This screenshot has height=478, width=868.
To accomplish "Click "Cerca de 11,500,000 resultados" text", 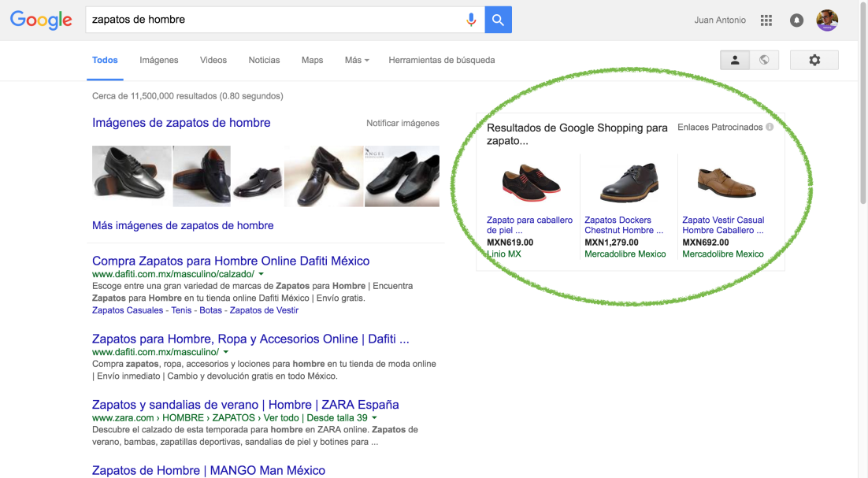I will [187, 96].
